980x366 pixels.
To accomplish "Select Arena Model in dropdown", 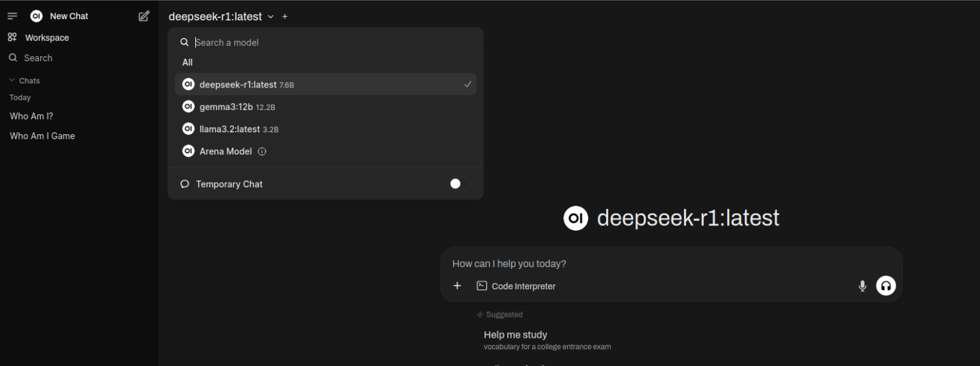I will click(x=225, y=151).
